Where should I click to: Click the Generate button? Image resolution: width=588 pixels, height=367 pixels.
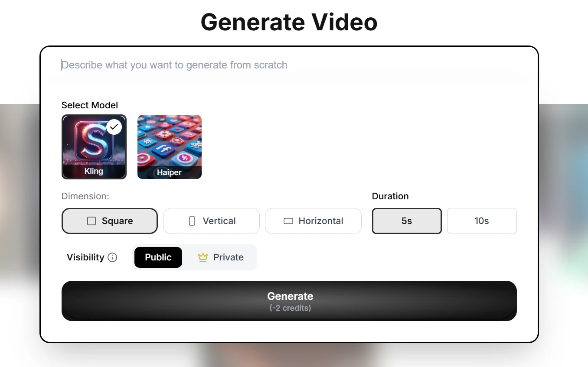289,301
